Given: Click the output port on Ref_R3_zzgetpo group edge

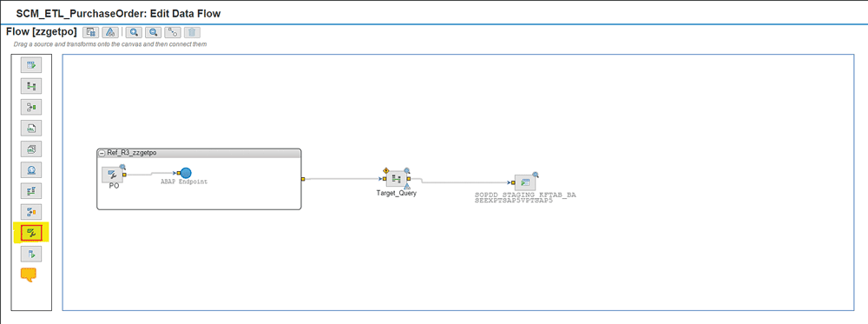Looking at the screenshot, I should click(x=303, y=179).
